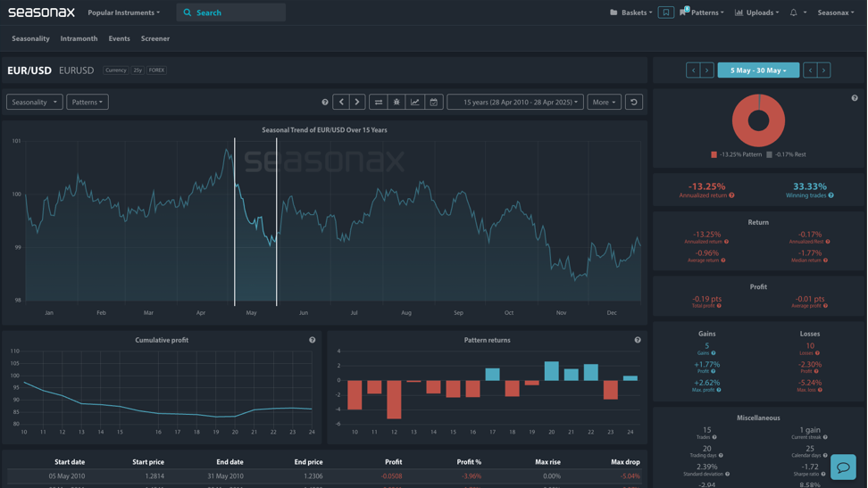The width and height of the screenshot is (868, 488).
Task: Select the right white pattern end marker line
Action: 277,221
